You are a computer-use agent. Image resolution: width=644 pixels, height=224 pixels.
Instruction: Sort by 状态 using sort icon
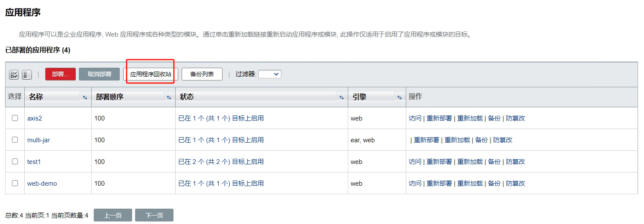click(x=341, y=98)
